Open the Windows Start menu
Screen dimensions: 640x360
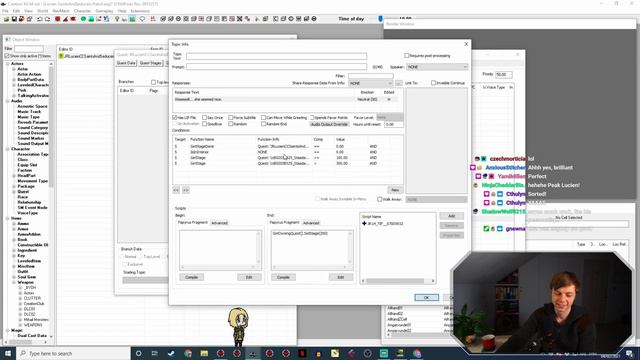(8, 353)
